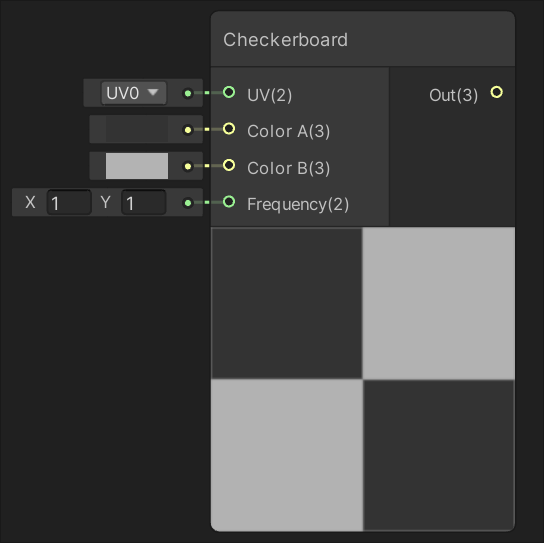Click the Frequency(2) input port
The width and height of the screenshot is (544, 543).
coord(229,202)
